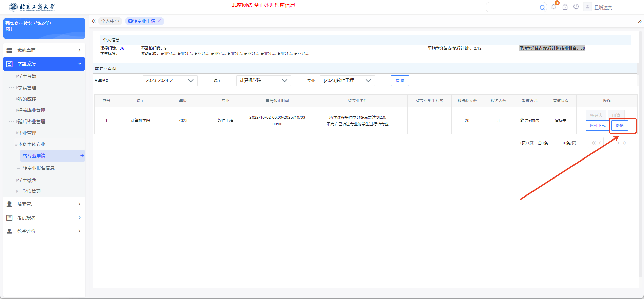This screenshot has height=299, width=644.
Task: Open the 学年学期 dropdown showing 2023-2024-2
Action: (x=170, y=80)
